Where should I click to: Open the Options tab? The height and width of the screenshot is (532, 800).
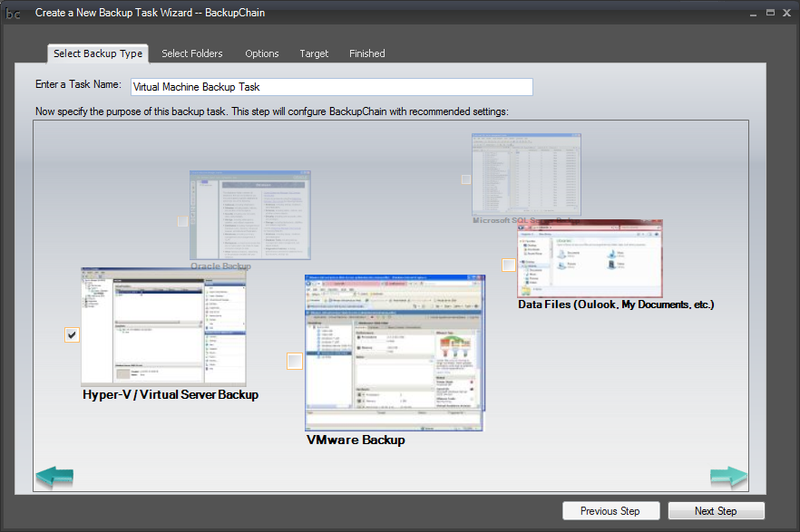(262, 53)
